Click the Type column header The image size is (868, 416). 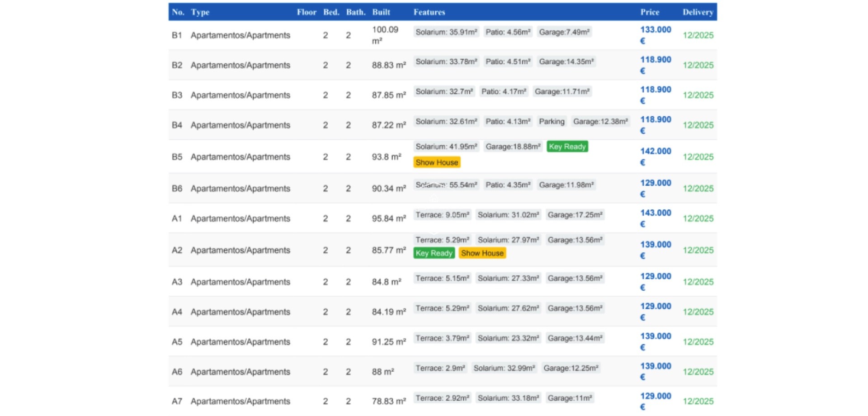click(200, 12)
